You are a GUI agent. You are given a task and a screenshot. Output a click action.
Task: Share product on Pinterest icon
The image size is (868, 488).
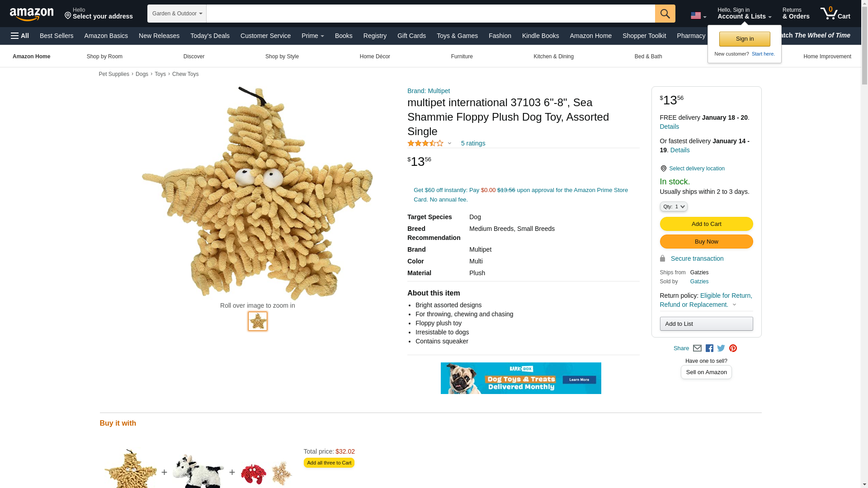tap(733, 348)
